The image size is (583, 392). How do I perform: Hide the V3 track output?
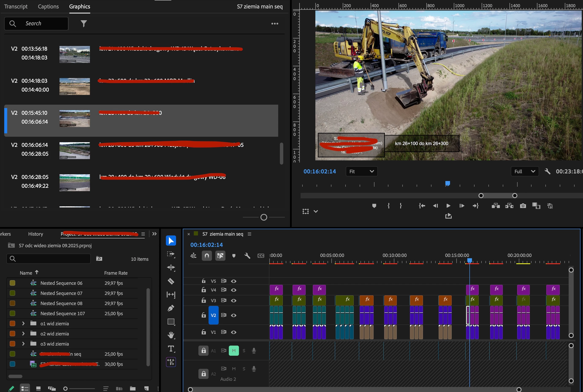(x=234, y=300)
